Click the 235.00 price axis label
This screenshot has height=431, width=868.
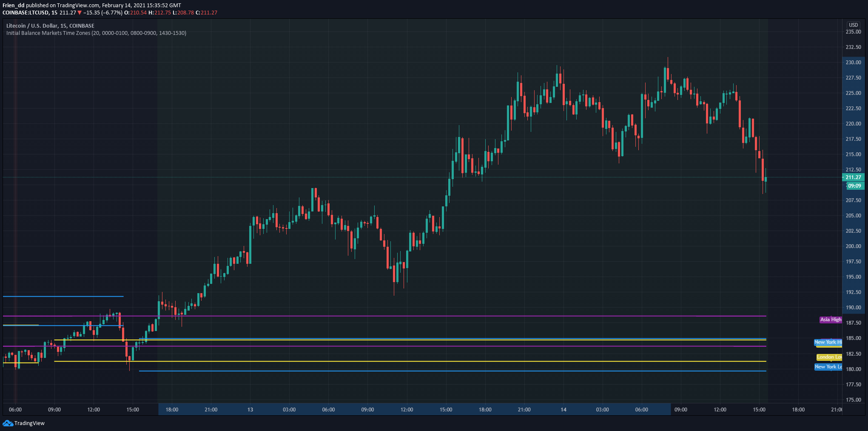coord(854,32)
